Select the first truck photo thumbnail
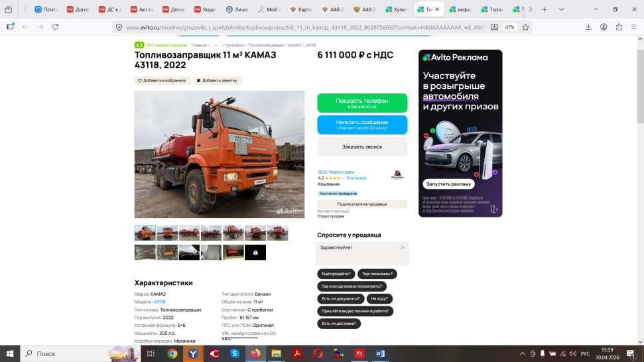This screenshot has width=644, height=362. pyautogui.click(x=145, y=233)
